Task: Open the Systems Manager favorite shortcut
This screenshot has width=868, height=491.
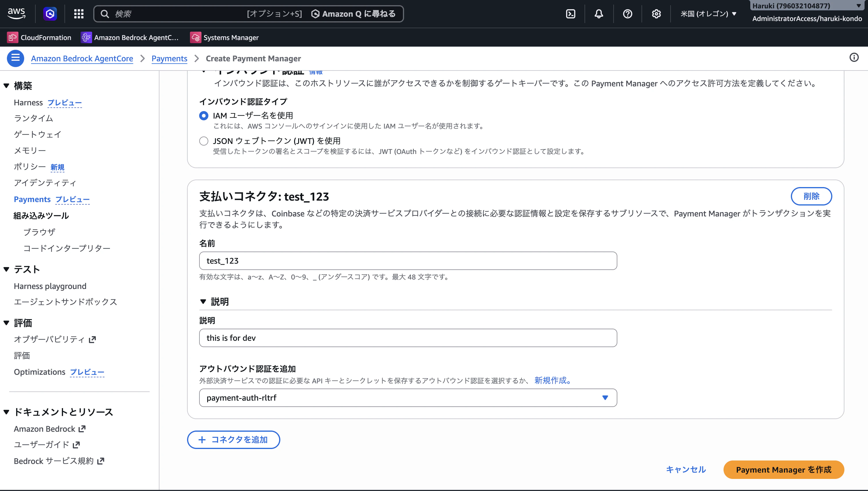Action: 224,37
